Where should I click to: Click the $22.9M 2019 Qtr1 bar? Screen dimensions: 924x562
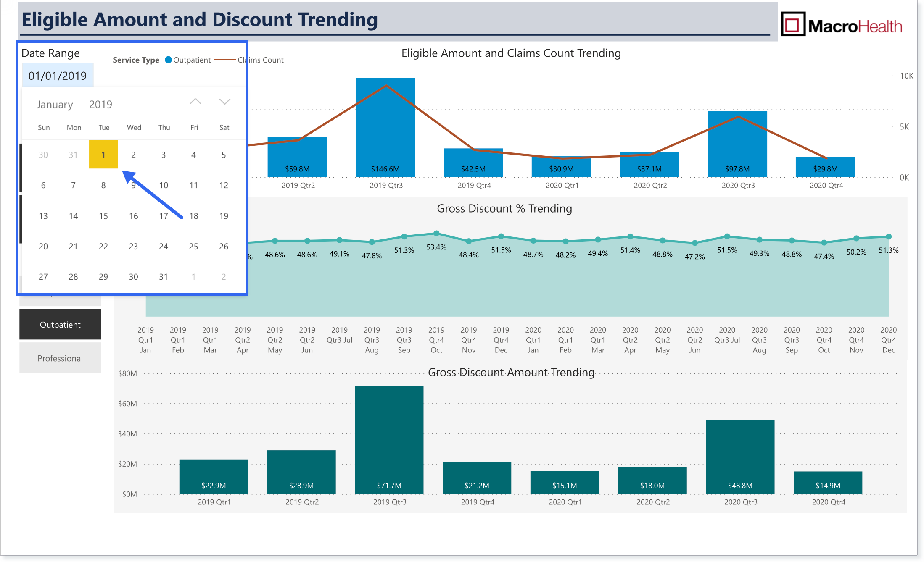tap(214, 477)
